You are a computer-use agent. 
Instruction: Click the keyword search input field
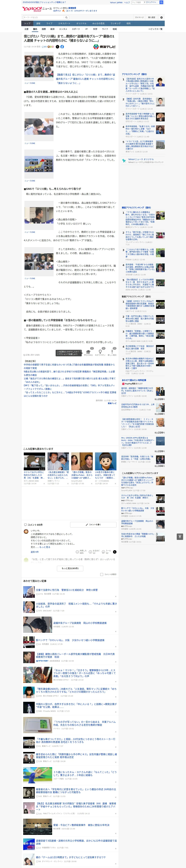tap(44, 18)
